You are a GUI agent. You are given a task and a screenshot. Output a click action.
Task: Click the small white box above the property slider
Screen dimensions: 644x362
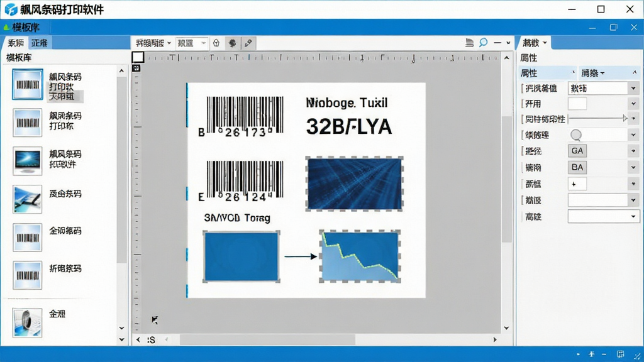coord(577,104)
